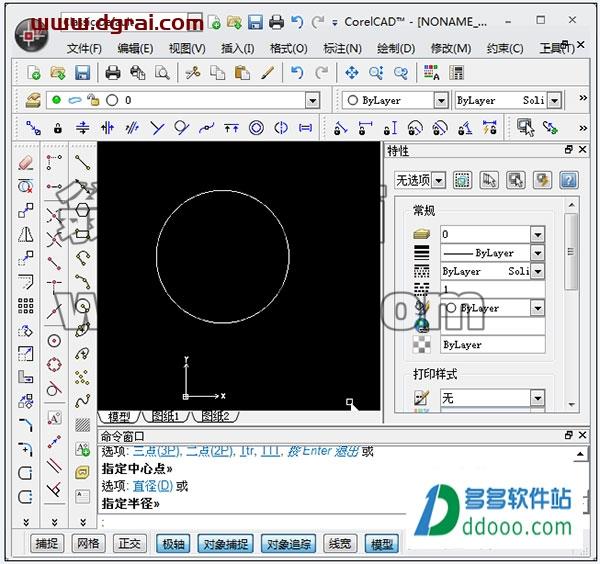The width and height of the screenshot is (600, 564).
Task: Open the lineweight ByLayer dropdown in Properties
Action: pyautogui.click(x=538, y=253)
